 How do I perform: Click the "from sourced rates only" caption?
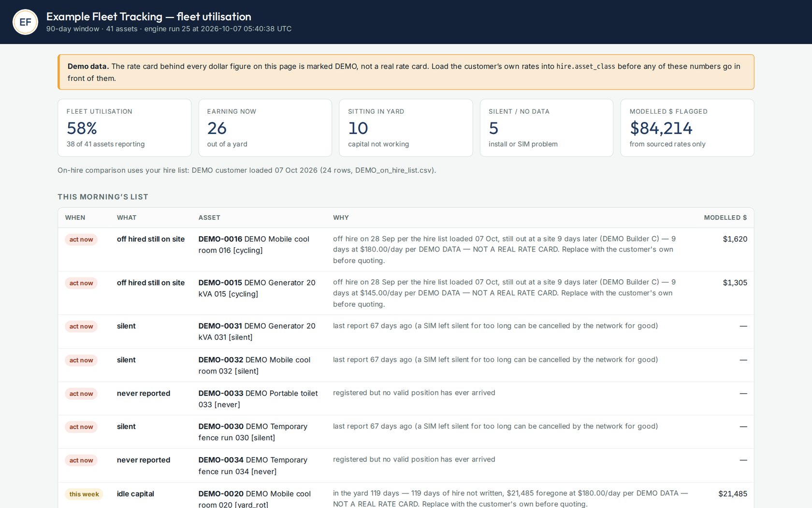click(667, 144)
